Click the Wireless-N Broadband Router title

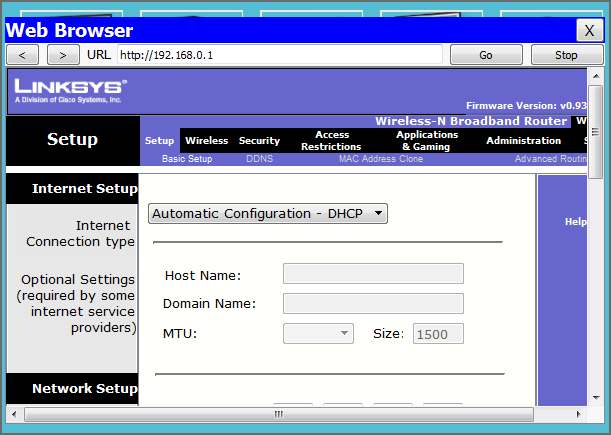point(471,121)
